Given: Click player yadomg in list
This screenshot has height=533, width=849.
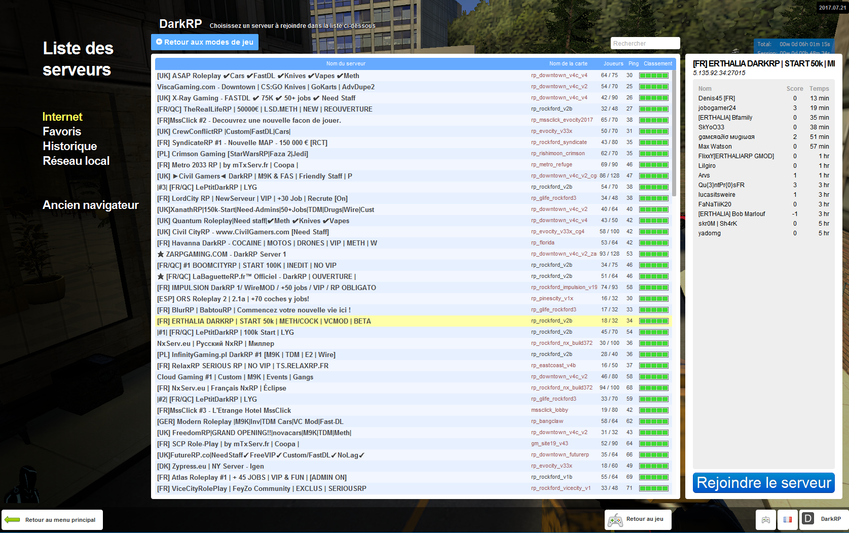Looking at the screenshot, I should pyautogui.click(x=763, y=233).
